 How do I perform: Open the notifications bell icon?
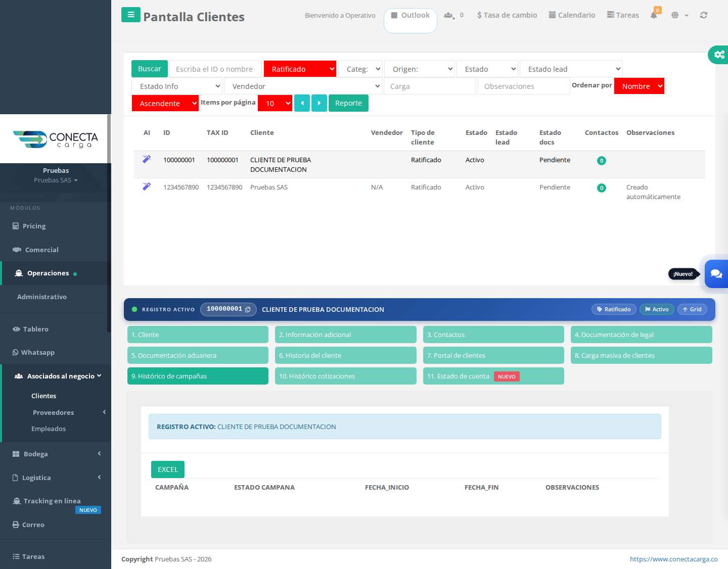[x=654, y=15]
